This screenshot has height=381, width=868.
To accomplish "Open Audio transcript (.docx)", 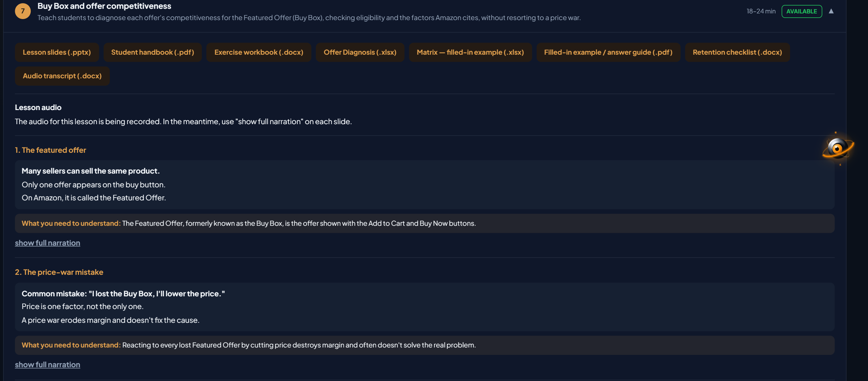I will (x=62, y=76).
